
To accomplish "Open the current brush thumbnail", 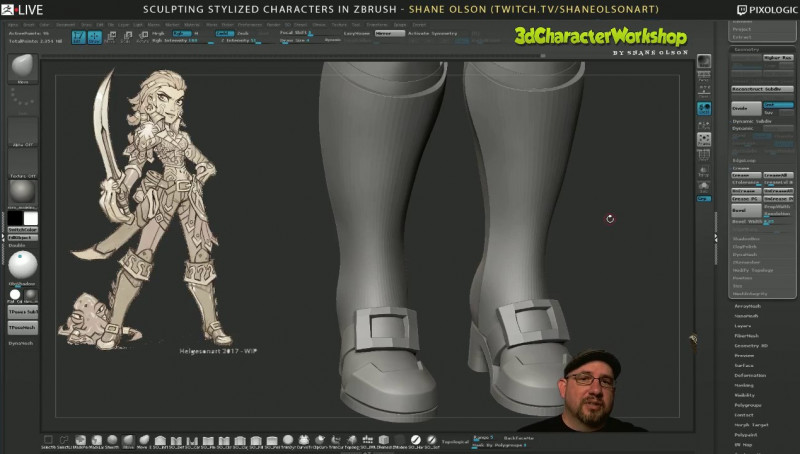I will click(x=23, y=68).
